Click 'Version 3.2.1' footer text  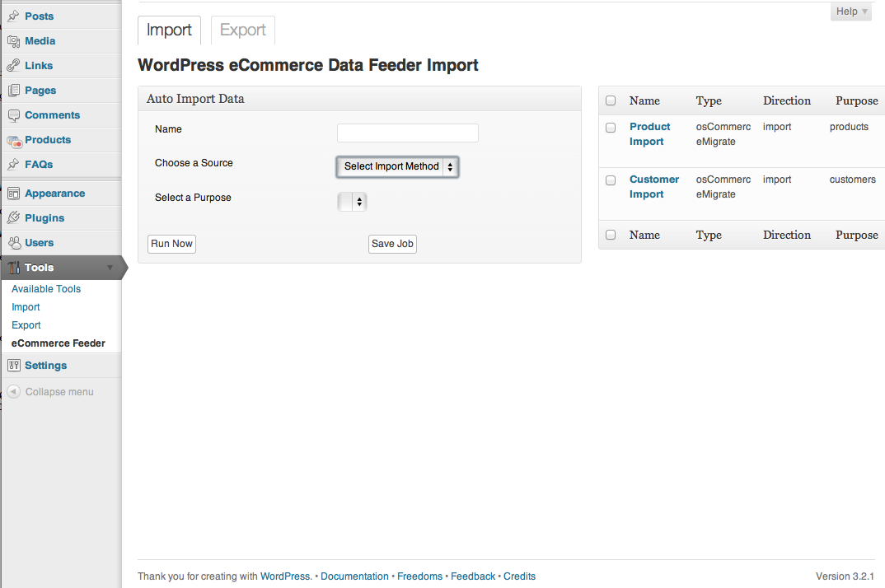click(x=845, y=576)
